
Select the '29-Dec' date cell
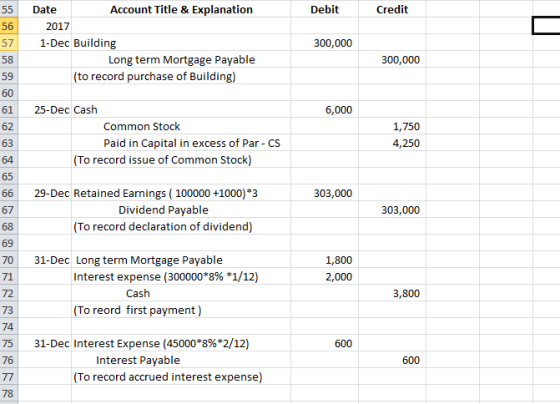pos(45,193)
